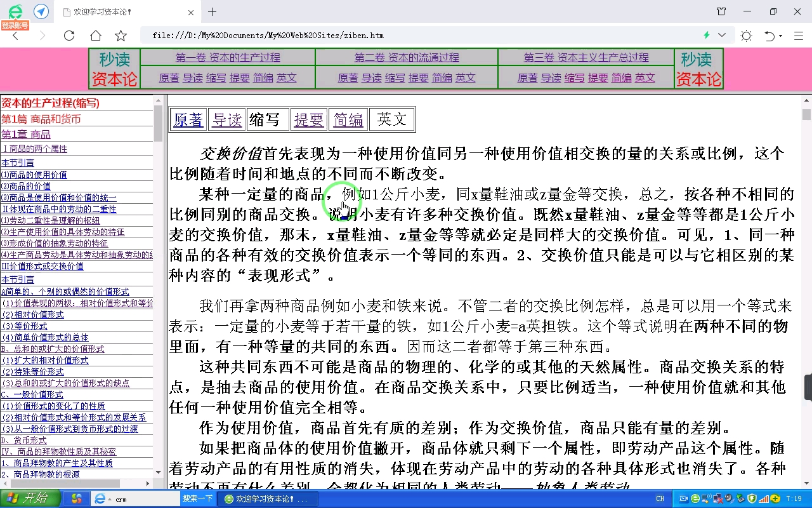Click 原著 under 第一卷 in header
The height and width of the screenshot is (508, 812).
169,77
